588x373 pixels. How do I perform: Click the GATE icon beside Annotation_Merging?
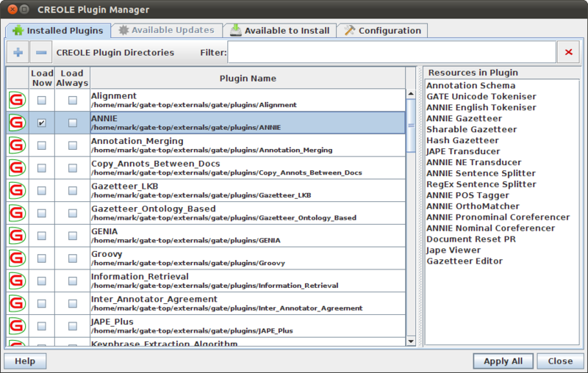17,145
